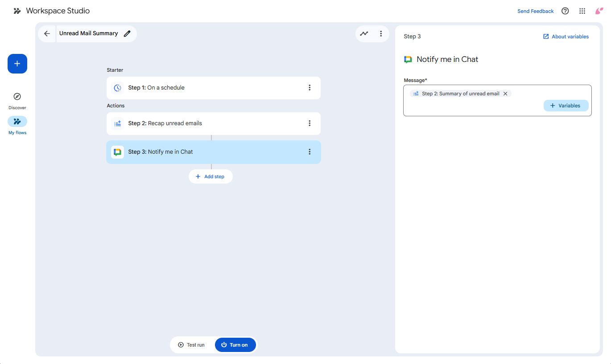Viewport: 611px width, 364px height.
Task: Click the blue plus create button
Action: 17,64
